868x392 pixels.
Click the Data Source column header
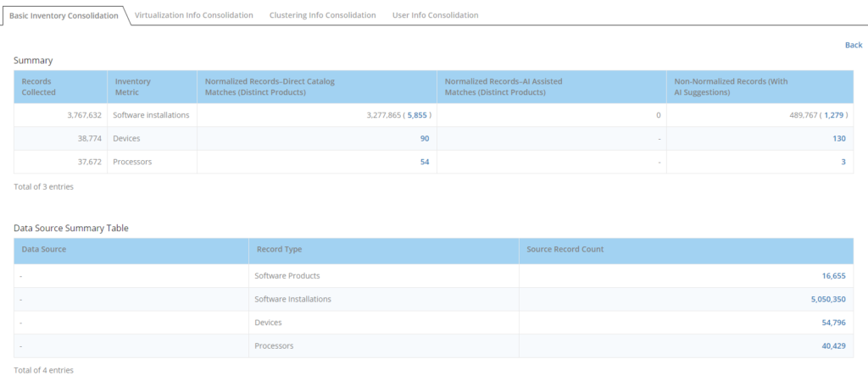tap(43, 250)
